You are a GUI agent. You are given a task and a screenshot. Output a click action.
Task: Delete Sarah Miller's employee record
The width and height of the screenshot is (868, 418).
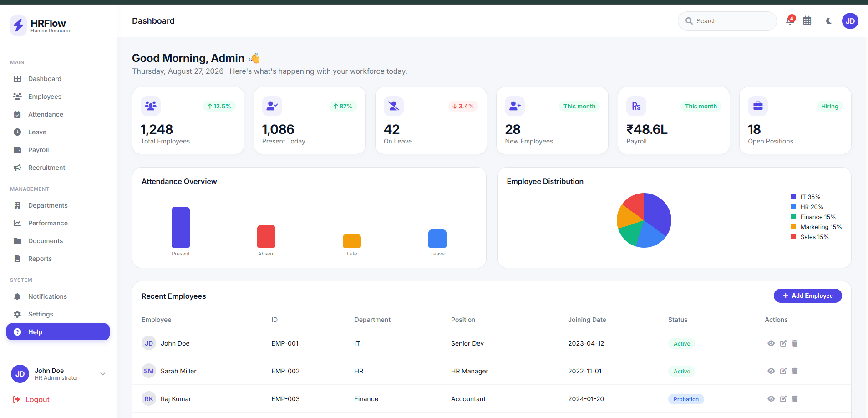(x=795, y=371)
